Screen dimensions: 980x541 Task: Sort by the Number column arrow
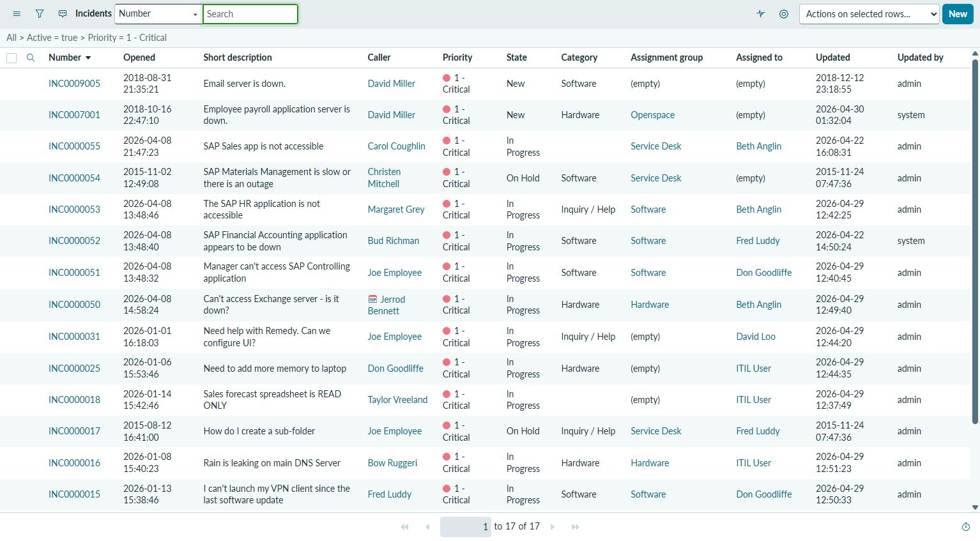coord(88,58)
